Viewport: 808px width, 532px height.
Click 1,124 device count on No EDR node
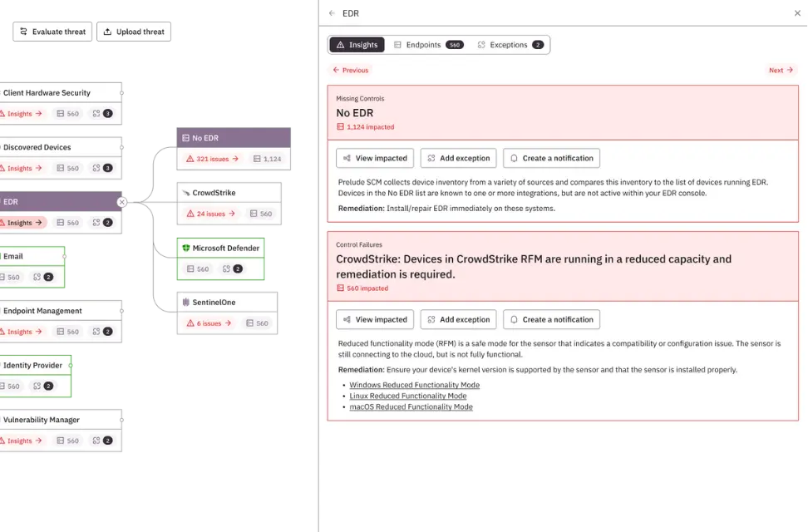point(268,159)
